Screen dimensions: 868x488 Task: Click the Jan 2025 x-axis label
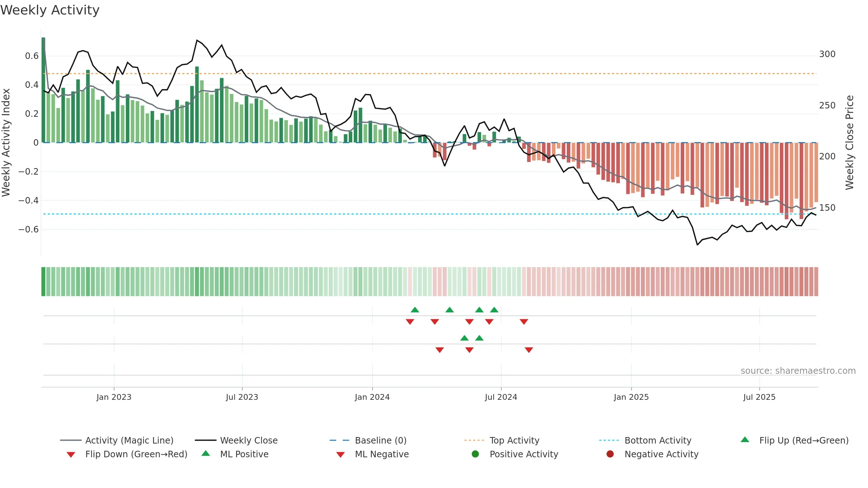pos(631,397)
